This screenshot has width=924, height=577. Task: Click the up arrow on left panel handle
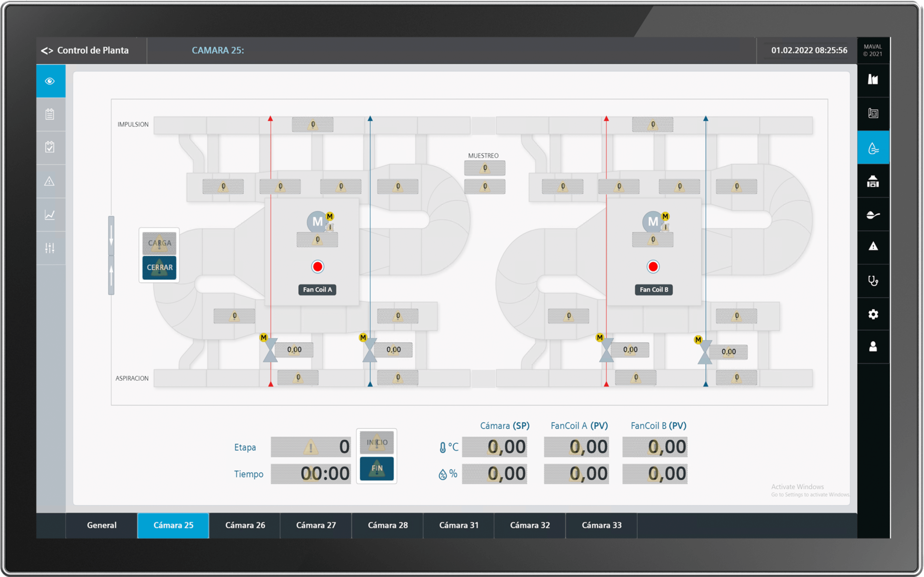click(111, 275)
